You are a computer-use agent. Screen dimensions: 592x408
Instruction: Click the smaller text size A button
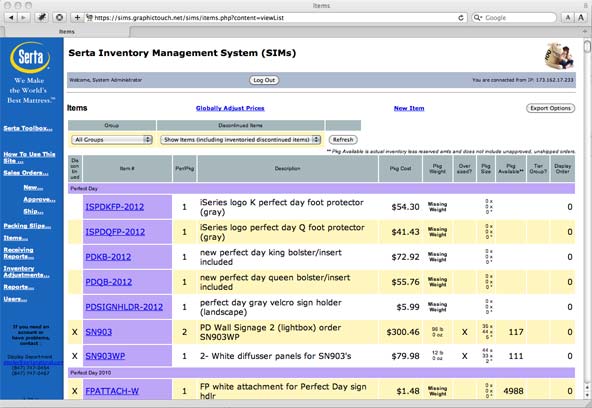point(567,18)
